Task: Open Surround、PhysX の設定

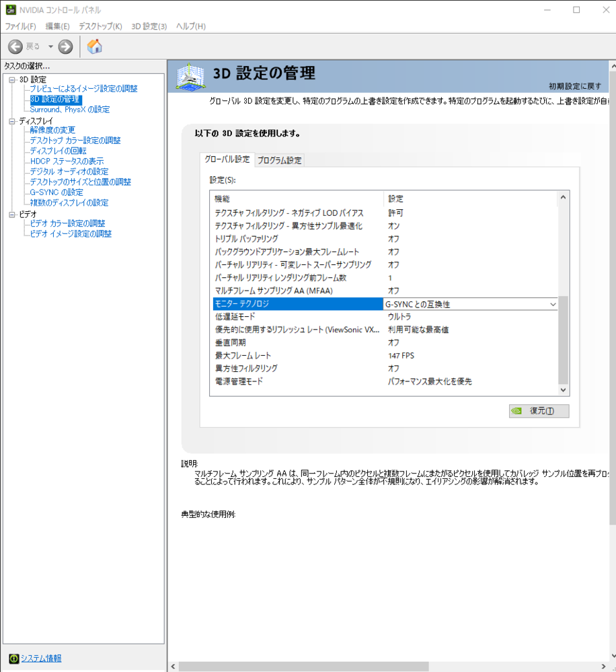Action: [70, 110]
